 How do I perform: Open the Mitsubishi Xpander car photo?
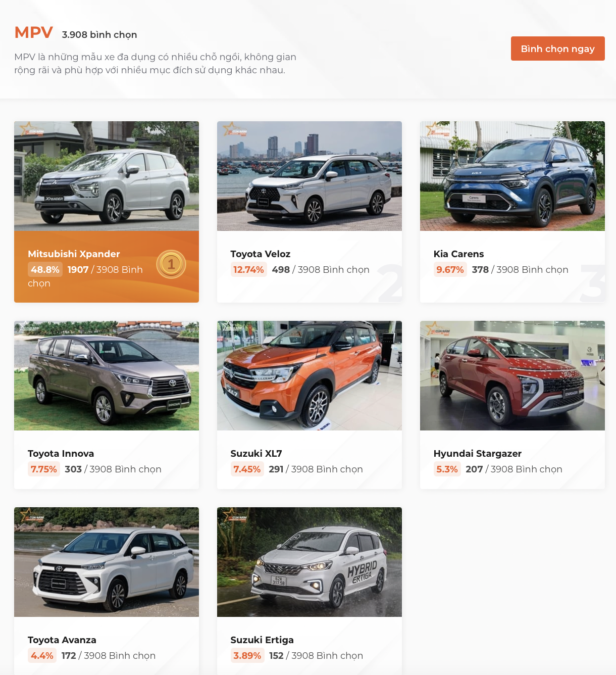point(107,176)
